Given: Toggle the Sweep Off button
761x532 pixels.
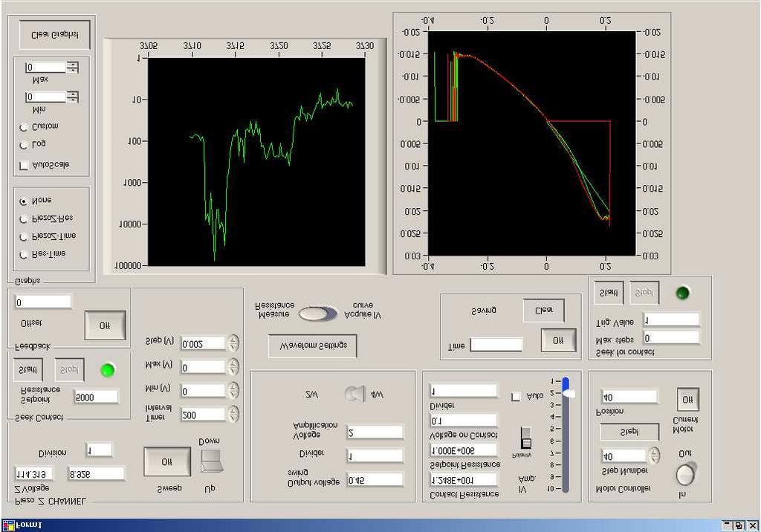Looking at the screenshot, I should point(167,461).
